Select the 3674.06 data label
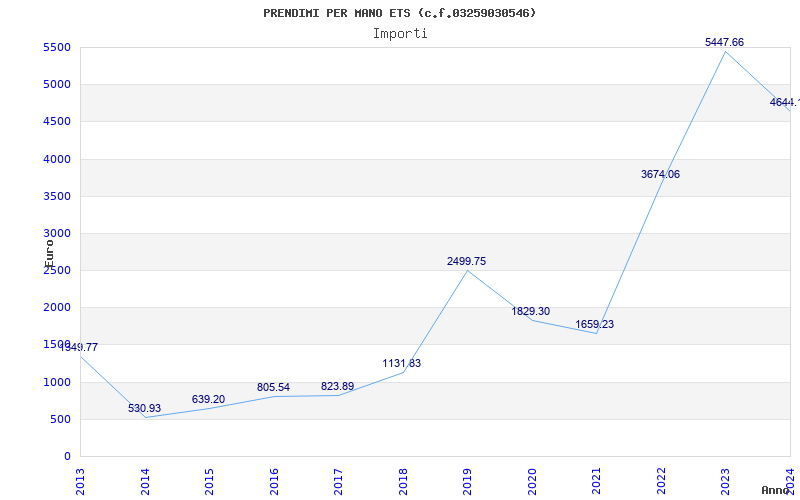The width and height of the screenshot is (800, 500). (660, 174)
